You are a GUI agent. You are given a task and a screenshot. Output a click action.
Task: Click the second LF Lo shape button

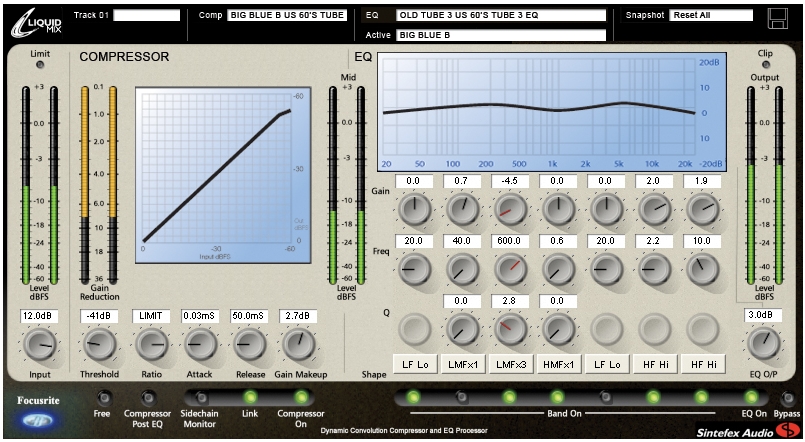(607, 364)
